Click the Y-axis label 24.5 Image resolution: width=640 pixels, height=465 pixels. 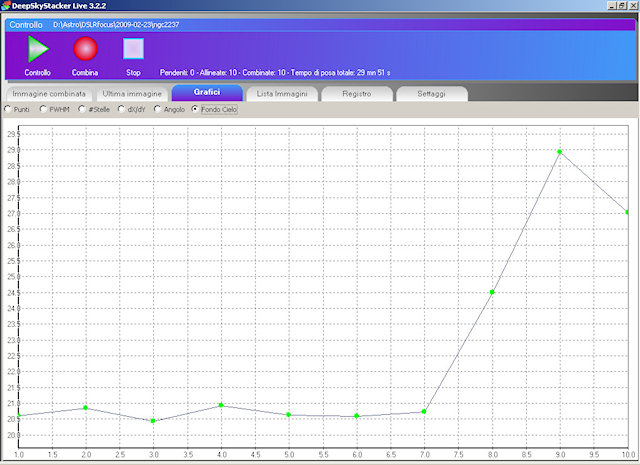[13, 293]
